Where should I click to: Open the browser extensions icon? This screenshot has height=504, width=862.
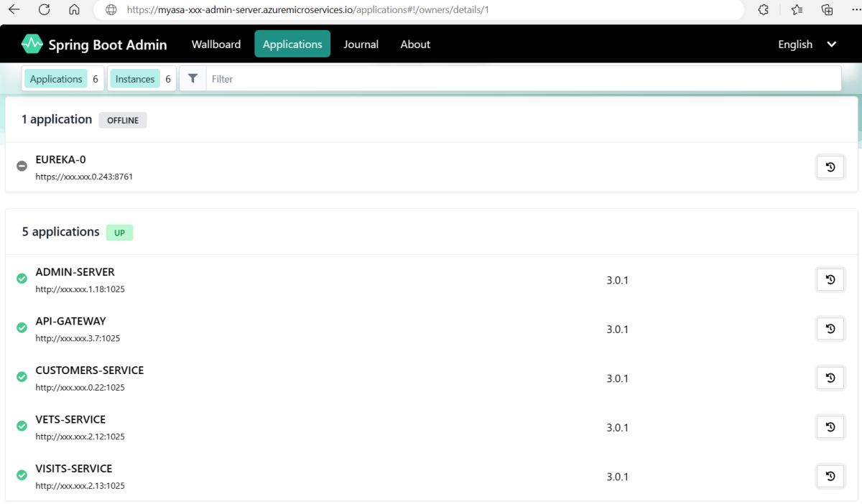coord(764,10)
